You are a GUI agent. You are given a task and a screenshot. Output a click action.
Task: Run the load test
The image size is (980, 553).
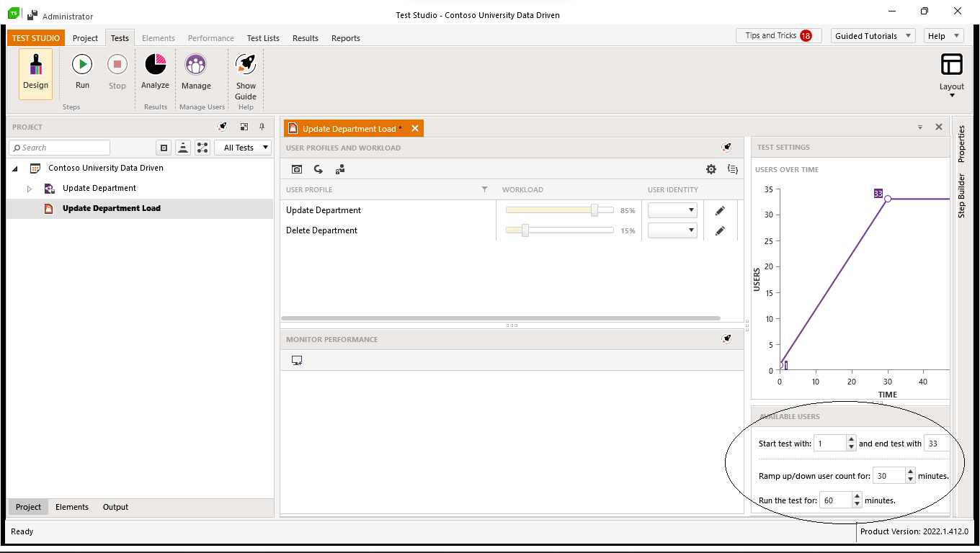[x=82, y=72]
